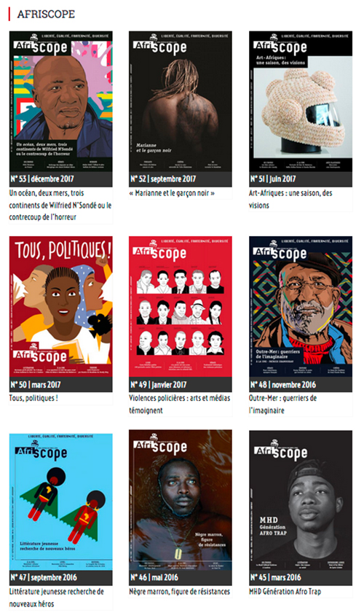Open the 'Tous, politiques !' cover image
364x613 pixels.
(61, 306)
